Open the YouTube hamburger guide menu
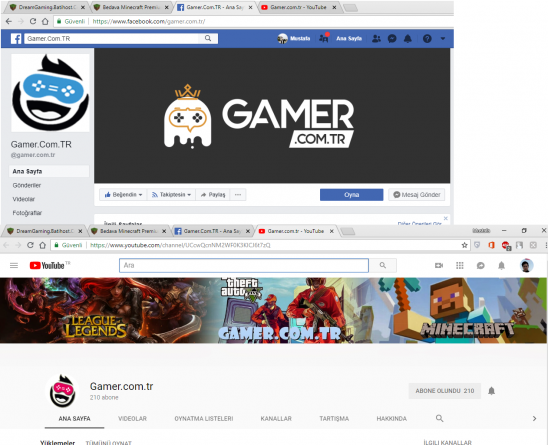 tap(14, 266)
